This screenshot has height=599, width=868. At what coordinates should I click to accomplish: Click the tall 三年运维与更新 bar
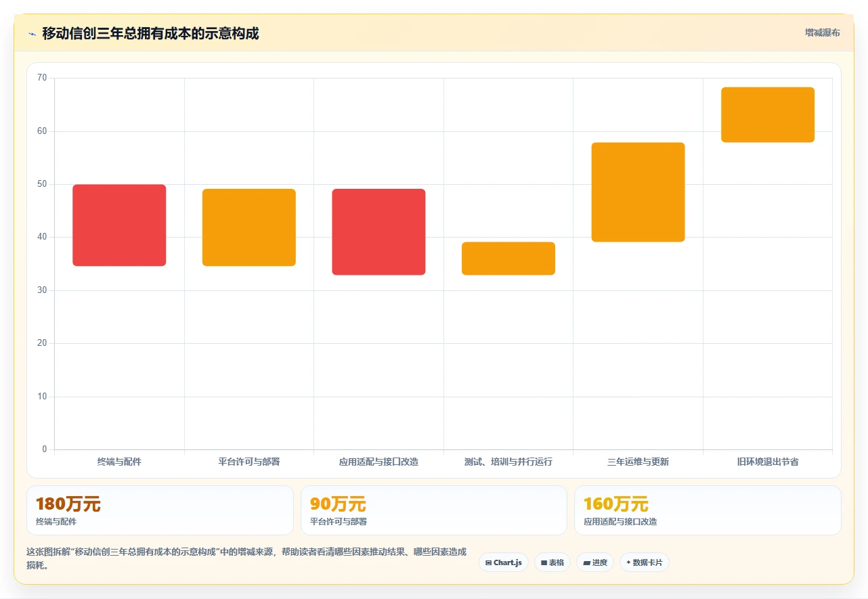[x=638, y=192]
